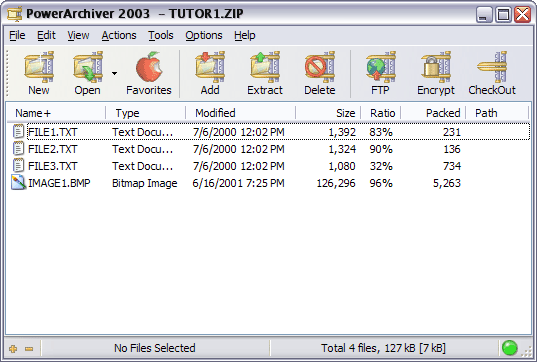Launch the FTP toolbar tool
This screenshot has width=537, height=362.
point(380,67)
